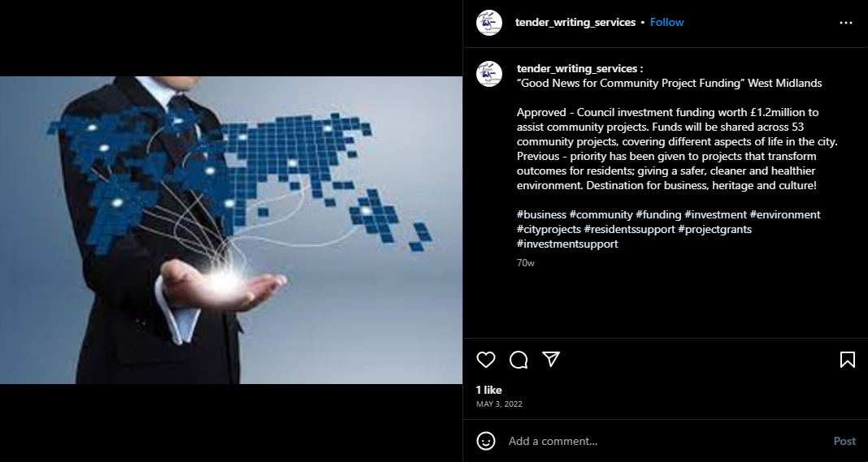Follow tender_writing_services account
The height and width of the screenshot is (462, 868).
[666, 22]
